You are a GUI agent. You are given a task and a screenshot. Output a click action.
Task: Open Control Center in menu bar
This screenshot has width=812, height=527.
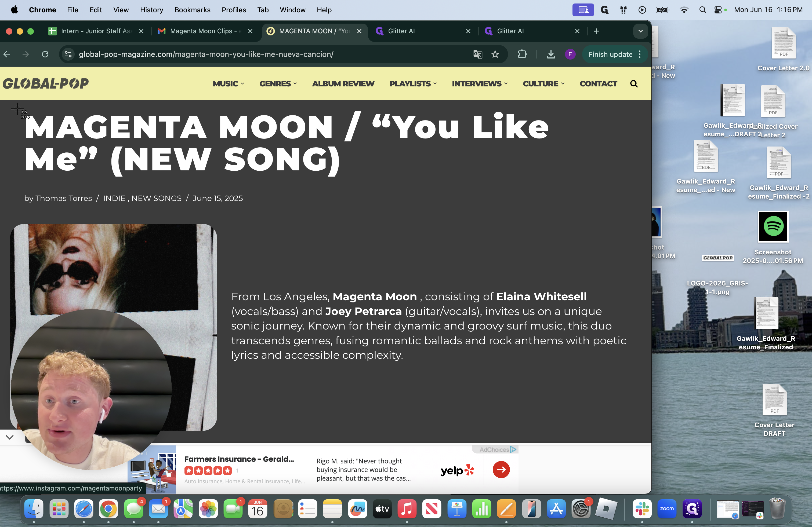[x=718, y=10]
